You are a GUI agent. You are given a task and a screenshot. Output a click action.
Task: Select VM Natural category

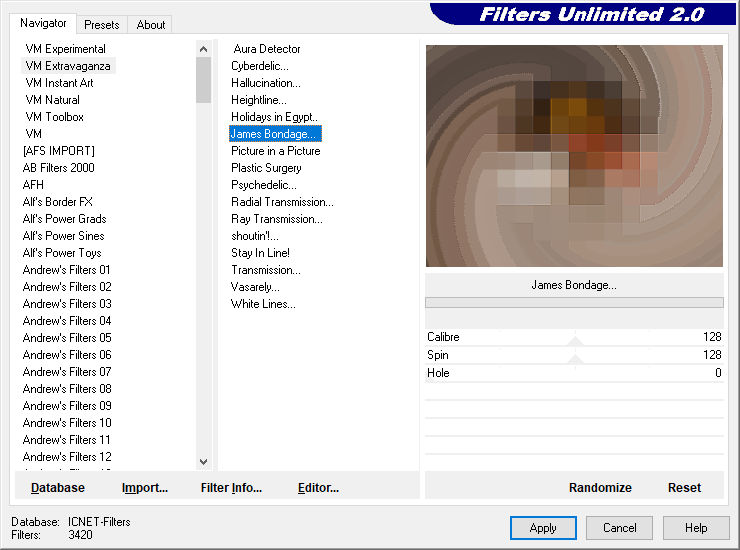pyautogui.click(x=52, y=100)
